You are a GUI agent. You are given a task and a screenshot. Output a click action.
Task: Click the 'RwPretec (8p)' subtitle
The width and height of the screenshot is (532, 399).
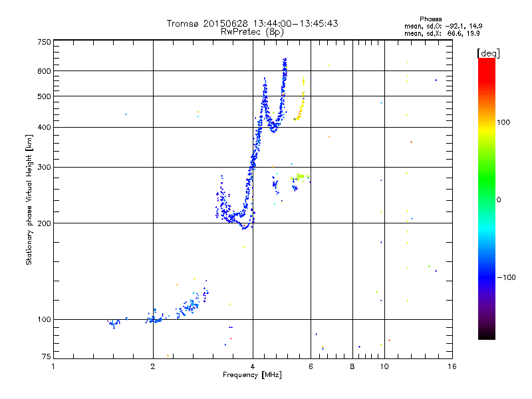(252, 32)
